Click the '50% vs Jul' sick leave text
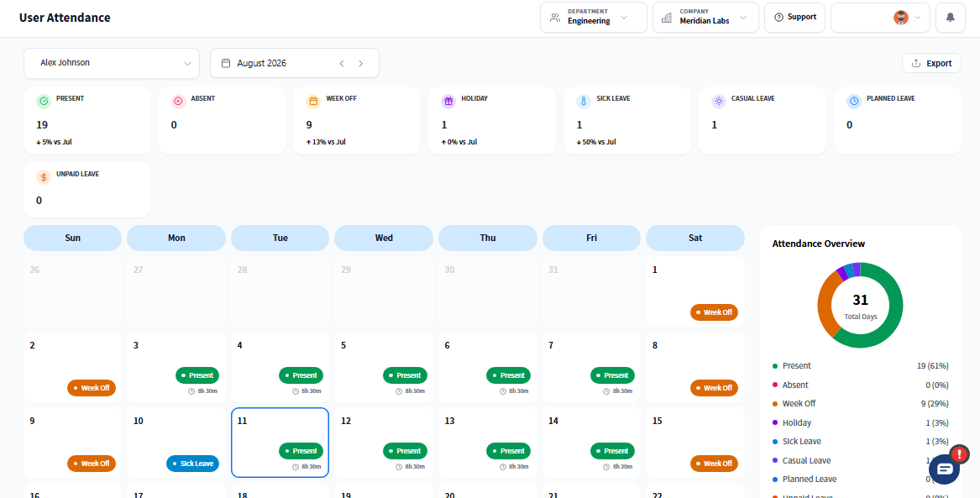 pyautogui.click(x=600, y=142)
